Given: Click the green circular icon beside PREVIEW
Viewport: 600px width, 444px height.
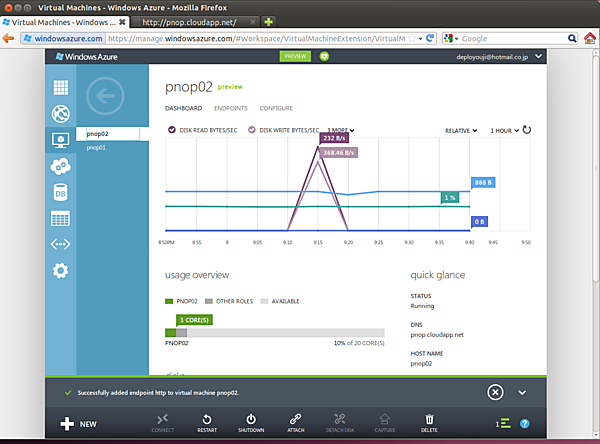Looking at the screenshot, I should 324,56.
